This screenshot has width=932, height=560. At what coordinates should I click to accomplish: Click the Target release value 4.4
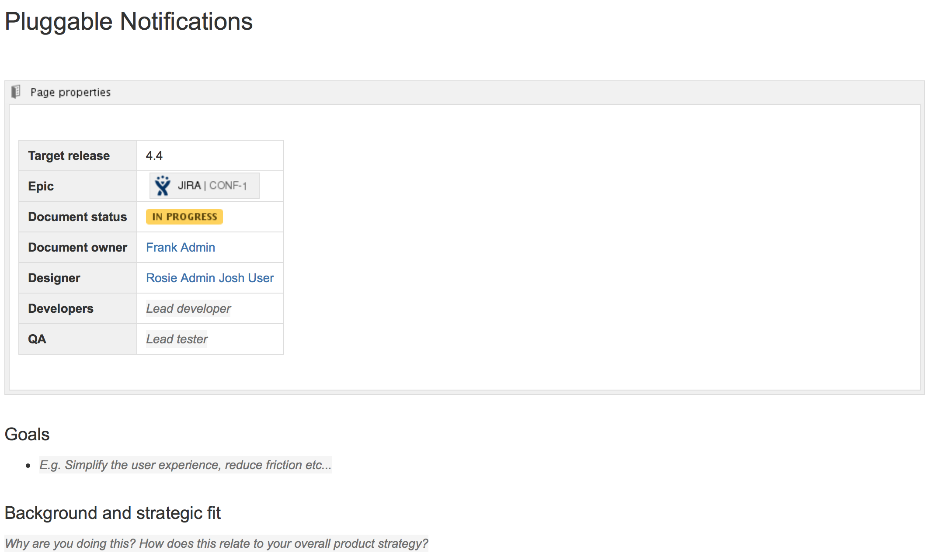point(154,156)
